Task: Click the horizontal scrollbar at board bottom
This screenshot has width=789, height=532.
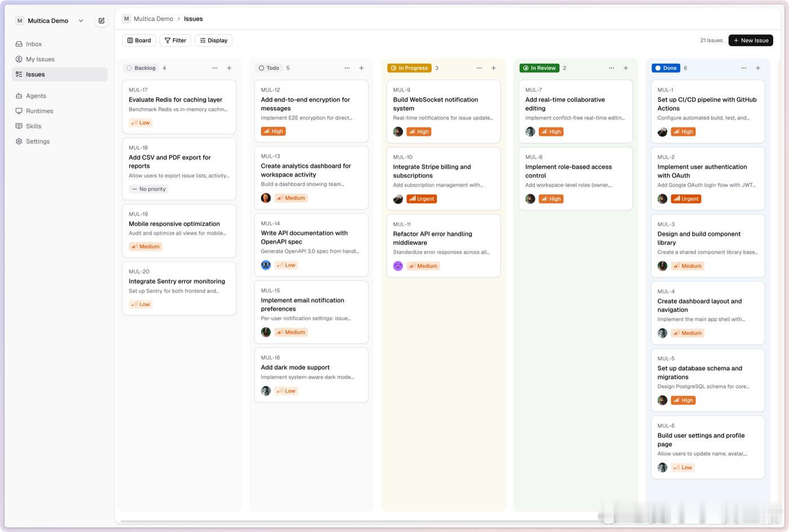Action: (361, 521)
